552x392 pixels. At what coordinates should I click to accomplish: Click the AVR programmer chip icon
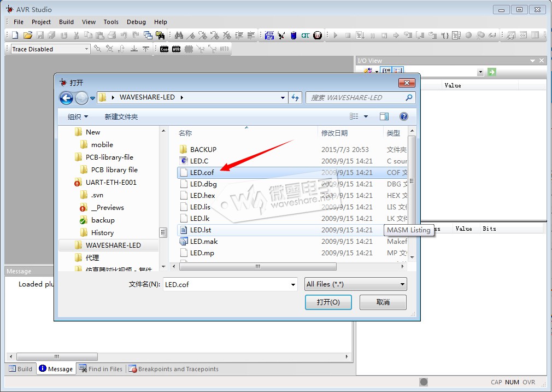(x=176, y=49)
